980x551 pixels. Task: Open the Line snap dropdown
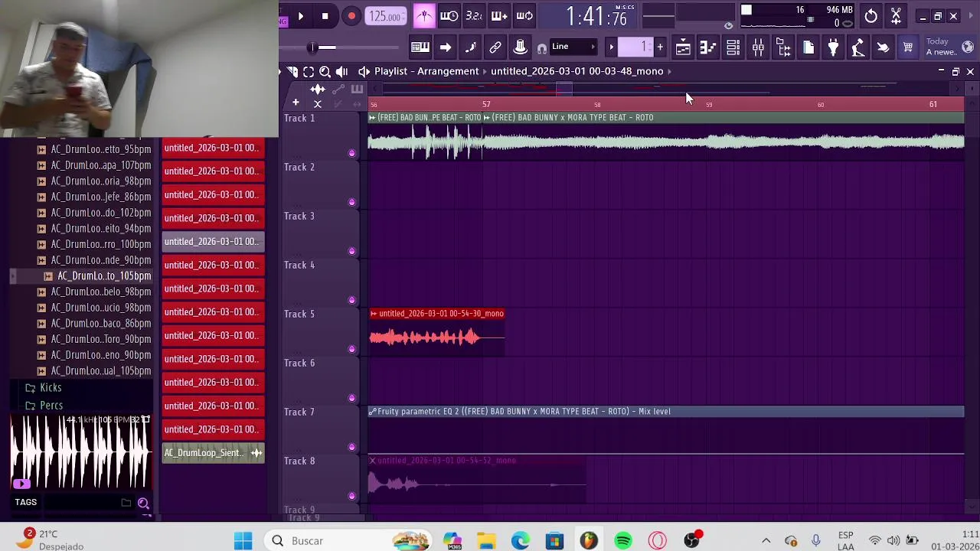(573, 47)
